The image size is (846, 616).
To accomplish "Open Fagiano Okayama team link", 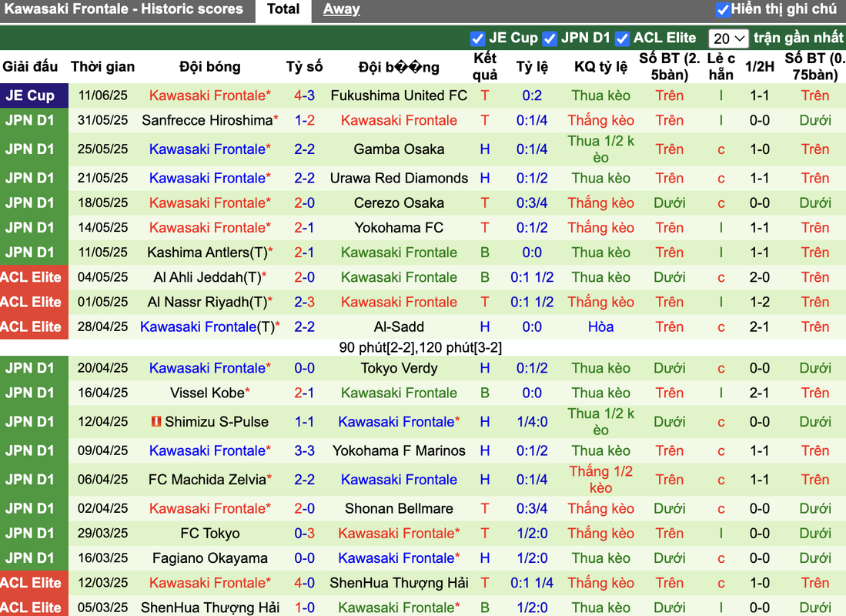I will tap(210, 558).
